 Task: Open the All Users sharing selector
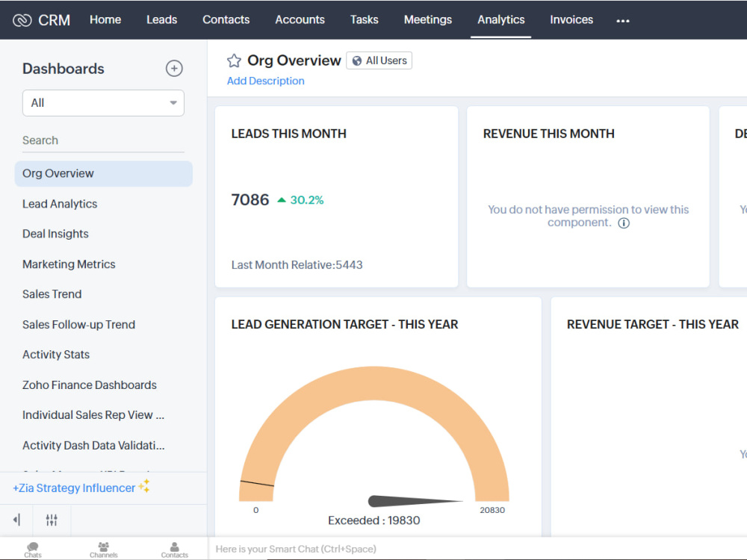tap(379, 60)
